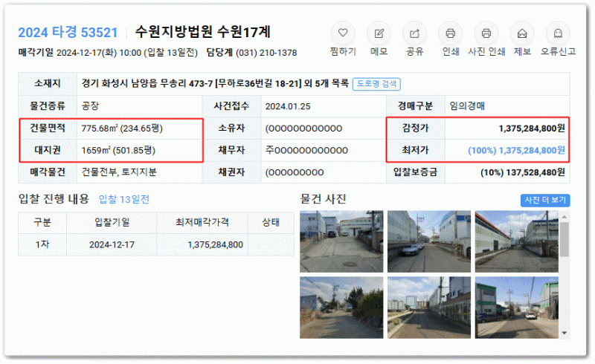Click the 건물전부, 토지지분 value
Screen dimensions: 595x364
pyautogui.click(x=119, y=172)
